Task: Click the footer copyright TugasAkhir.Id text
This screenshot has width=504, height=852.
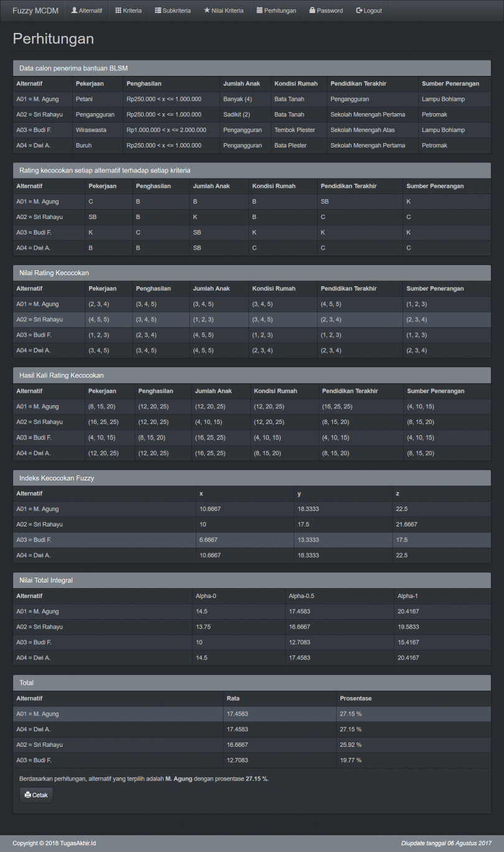Action: (x=54, y=843)
